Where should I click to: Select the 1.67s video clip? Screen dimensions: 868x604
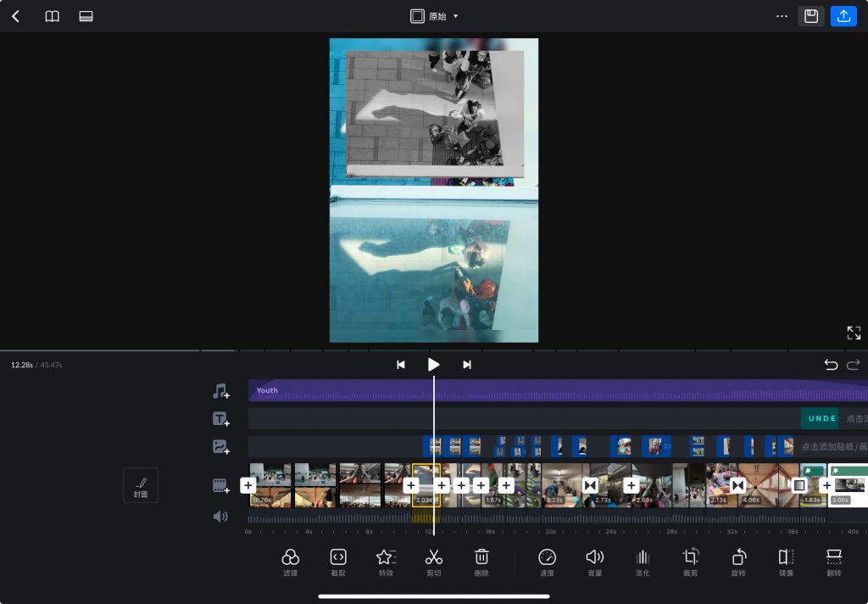point(494,485)
